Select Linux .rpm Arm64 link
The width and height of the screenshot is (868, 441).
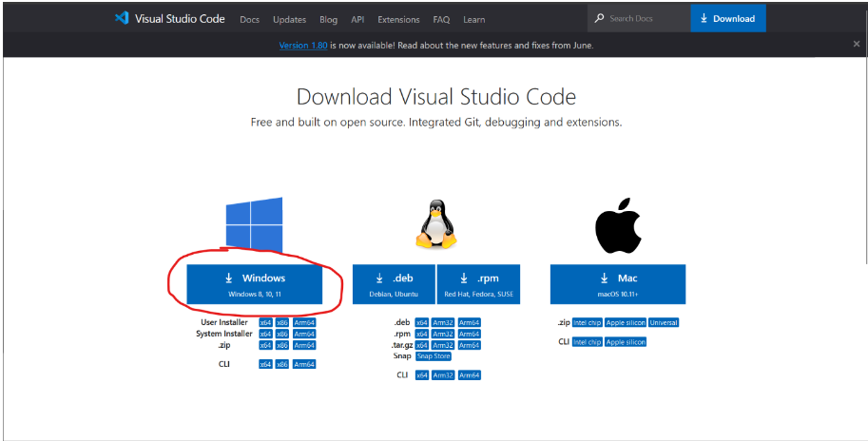pyautogui.click(x=469, y=335)
